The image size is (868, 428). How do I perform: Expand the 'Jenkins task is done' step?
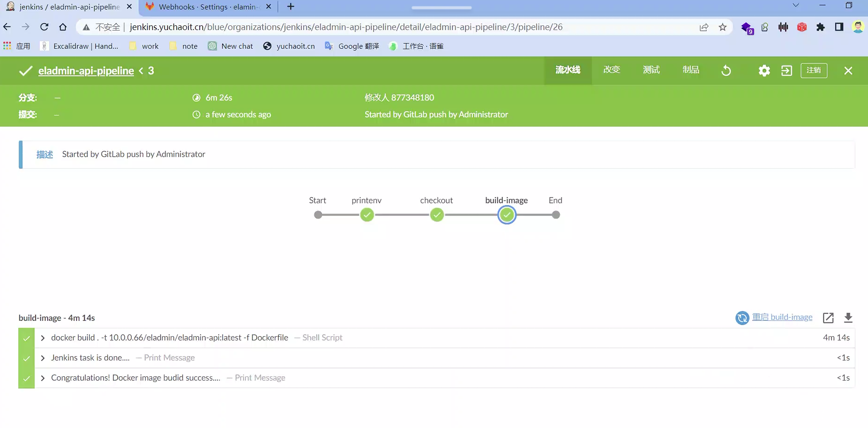tap(43, 358)
